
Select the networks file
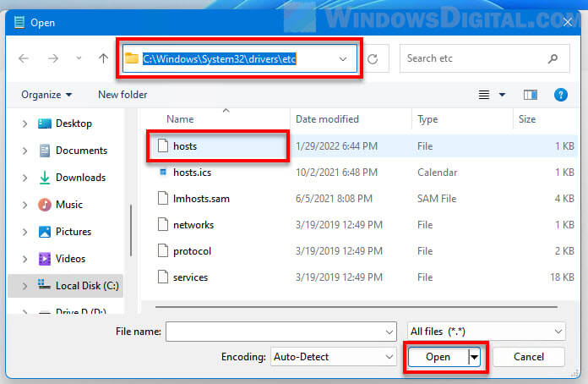[x=193, y=225]
